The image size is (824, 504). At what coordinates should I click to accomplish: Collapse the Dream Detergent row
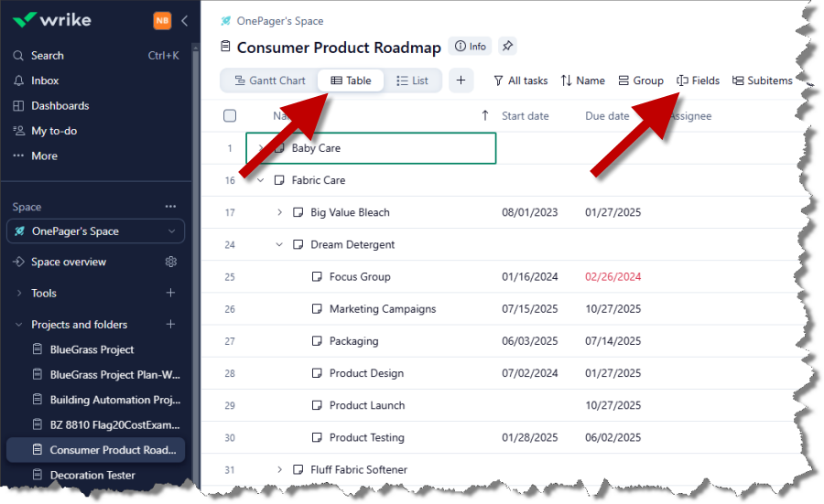[x=279, y=244]
